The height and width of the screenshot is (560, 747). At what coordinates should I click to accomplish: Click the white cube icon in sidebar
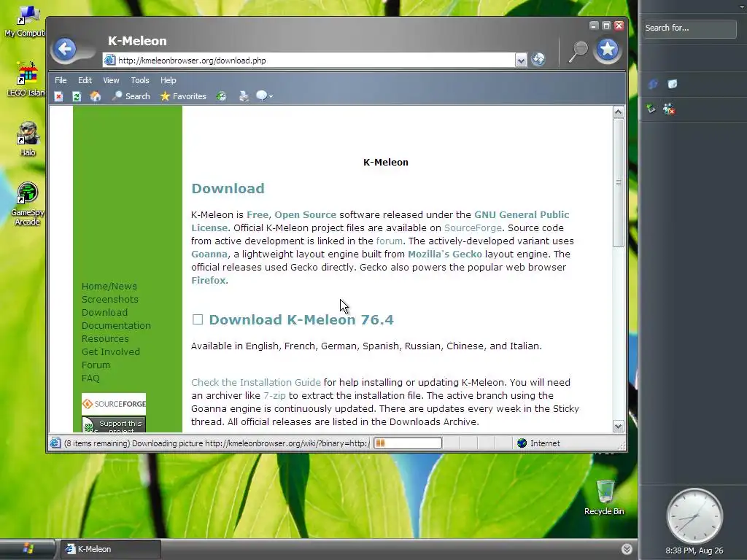point(672,85)
